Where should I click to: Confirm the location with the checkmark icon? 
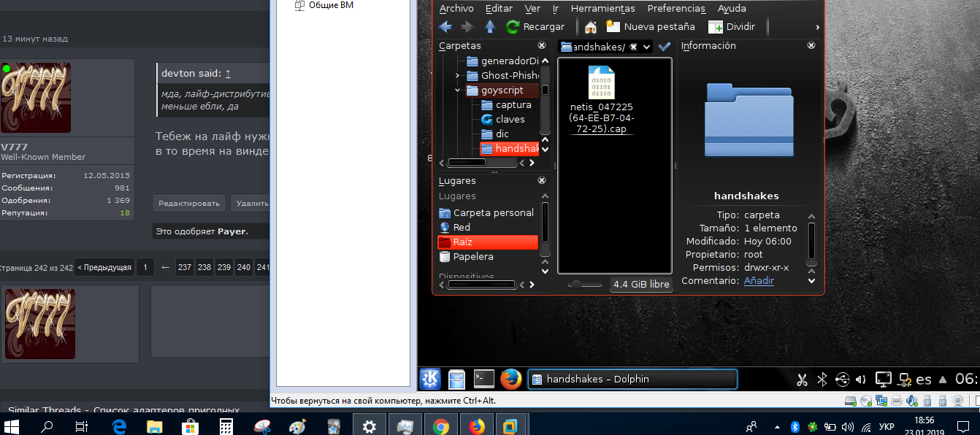(x=665, y=46)
